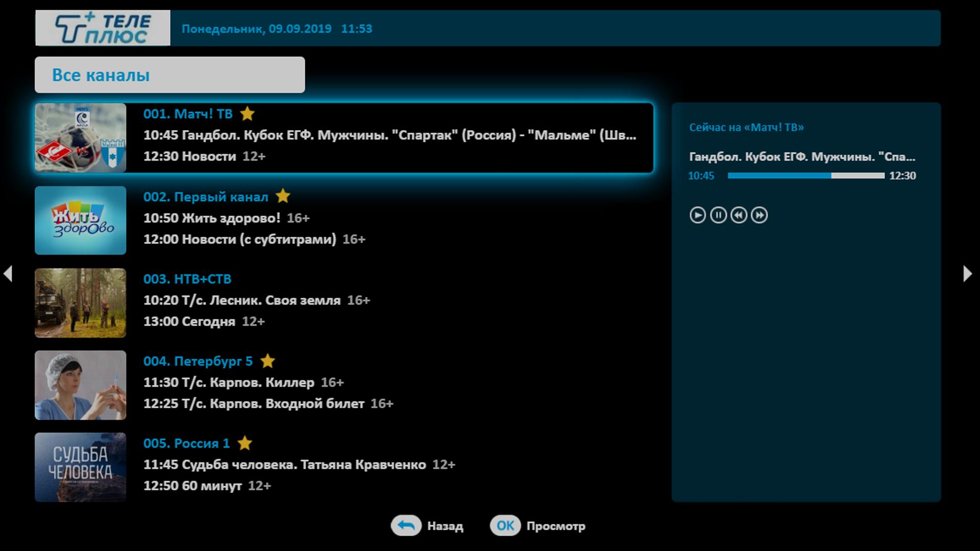980x551 pixels.
Task: Click the OK Просмотр button
Action: tap(505, 525)
